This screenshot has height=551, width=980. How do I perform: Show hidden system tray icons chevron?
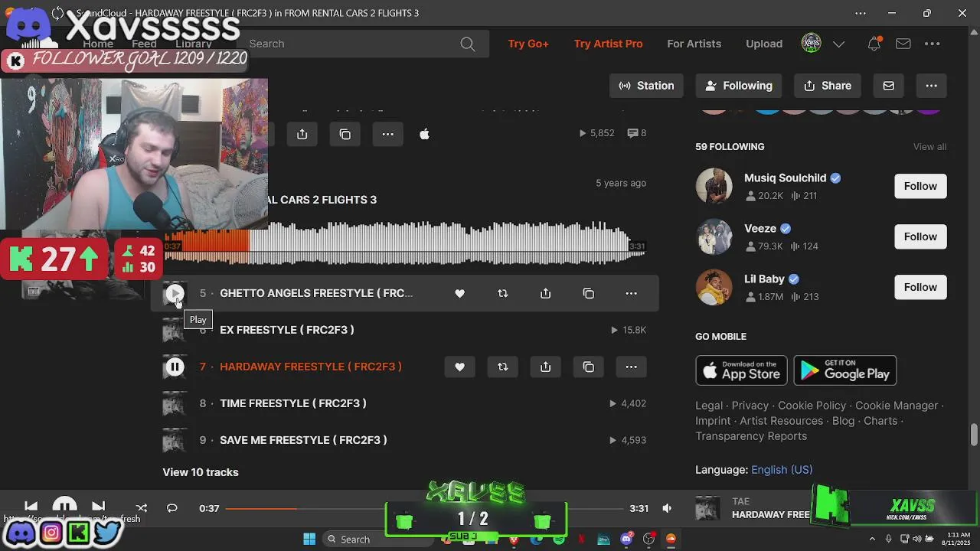pyautogui.click(x=872, y=539)
